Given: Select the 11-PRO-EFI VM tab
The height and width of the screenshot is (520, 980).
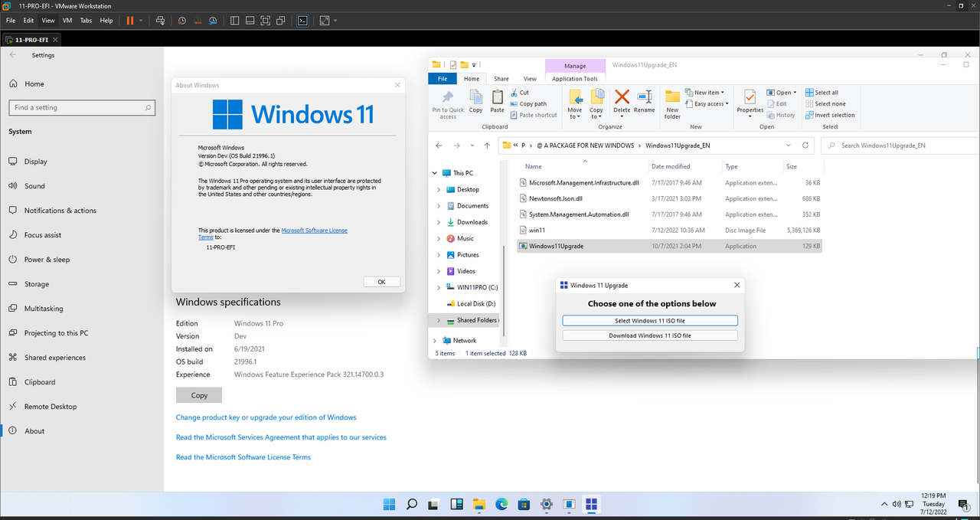Looking at the screenshot, I should pos(32,39).
